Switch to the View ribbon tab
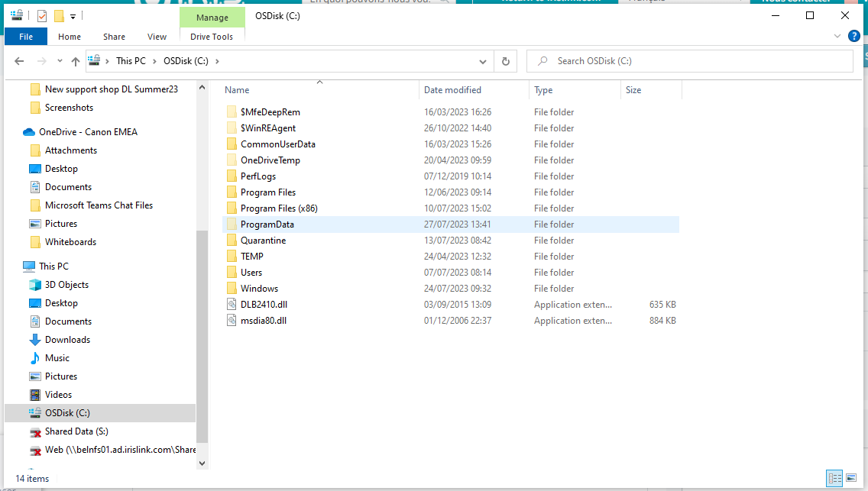868x491 pixels. coord(157,36)
